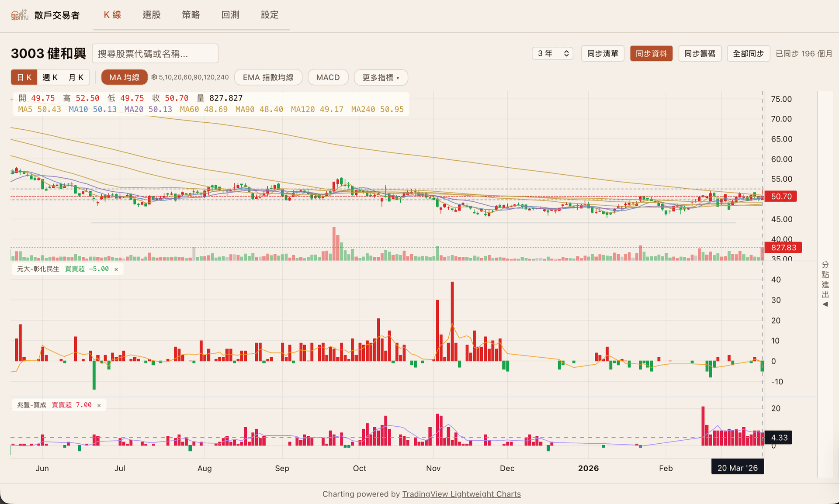Remove the 元大-彰化民生 indicator panel
This screenshot has width=839, height=504.
click(116, 269)
